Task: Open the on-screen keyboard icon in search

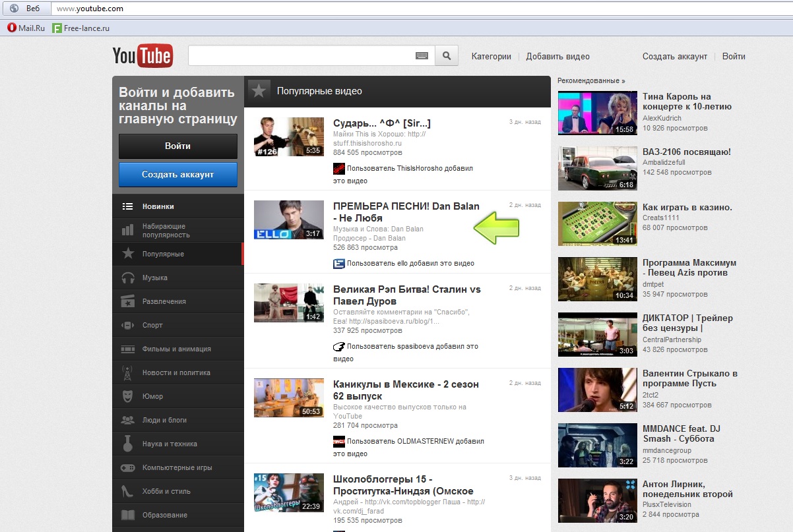Action: pyautogui.click(x=422, y=56)
